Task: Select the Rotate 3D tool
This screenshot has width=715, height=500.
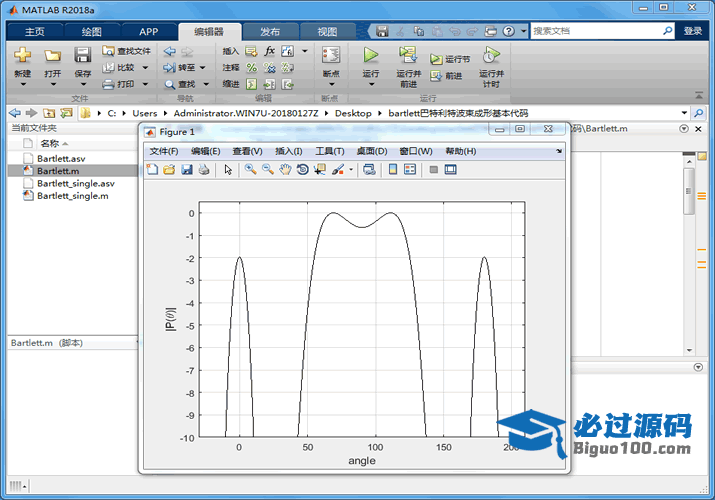Action: pos(302,170)
